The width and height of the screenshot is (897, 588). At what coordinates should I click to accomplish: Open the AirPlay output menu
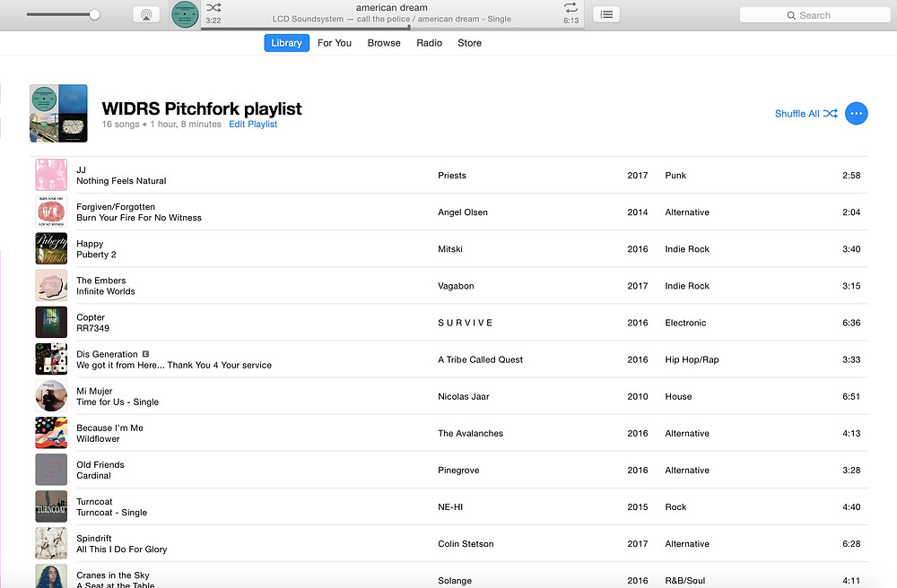point(146,15)
